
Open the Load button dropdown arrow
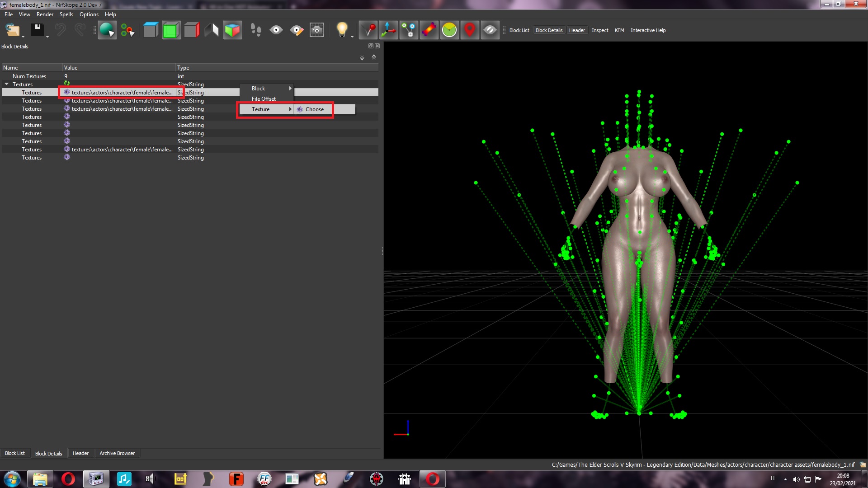tap(23, 37)
